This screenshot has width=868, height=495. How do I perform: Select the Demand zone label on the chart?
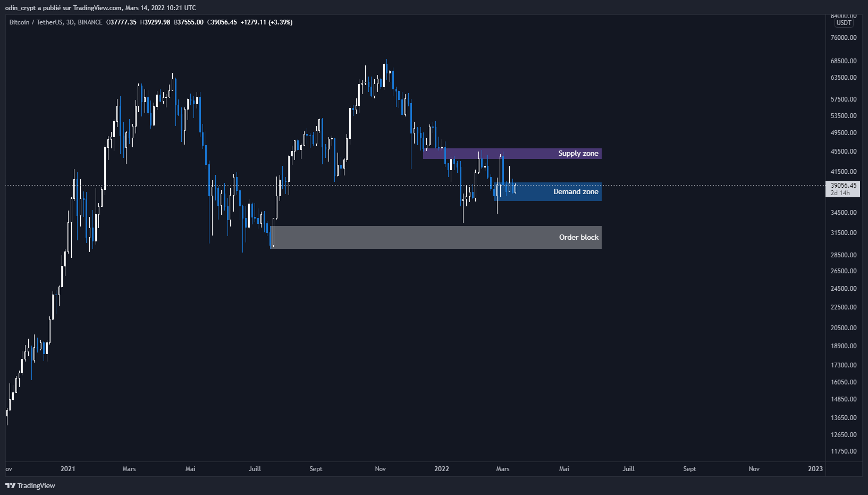[576, 191]
